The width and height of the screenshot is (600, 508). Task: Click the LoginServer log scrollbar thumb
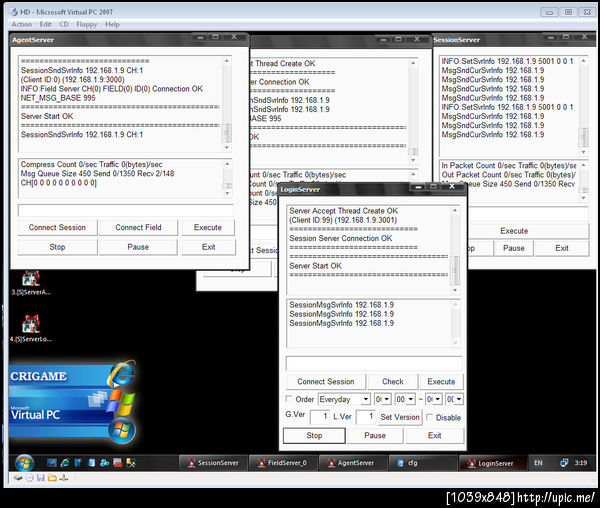click(x=455, y=270)
